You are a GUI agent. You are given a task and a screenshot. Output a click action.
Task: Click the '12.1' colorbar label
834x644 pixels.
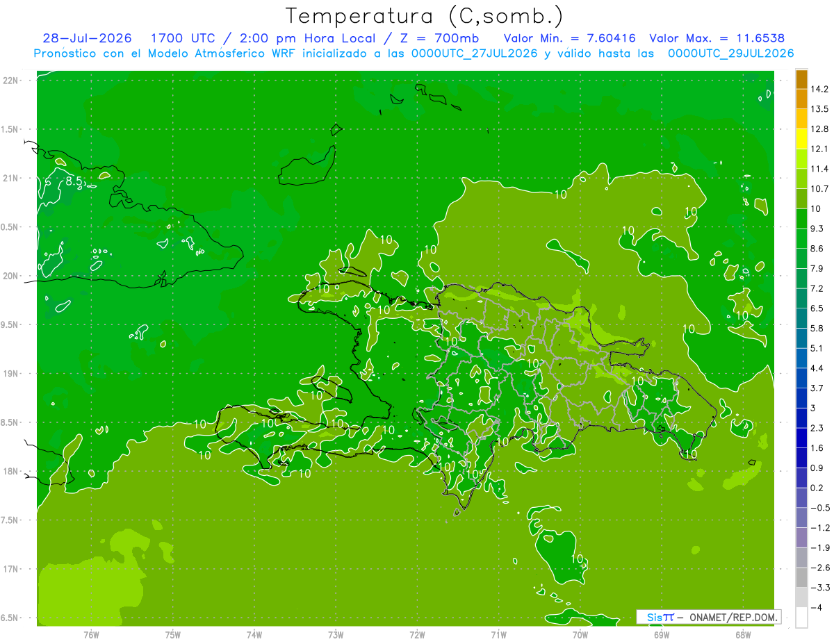(819, 149)
